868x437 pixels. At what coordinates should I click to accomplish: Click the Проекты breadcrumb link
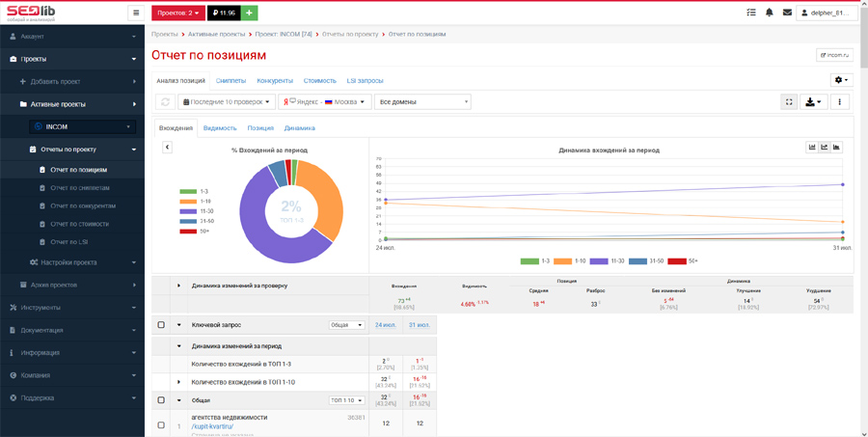point(163,35)
